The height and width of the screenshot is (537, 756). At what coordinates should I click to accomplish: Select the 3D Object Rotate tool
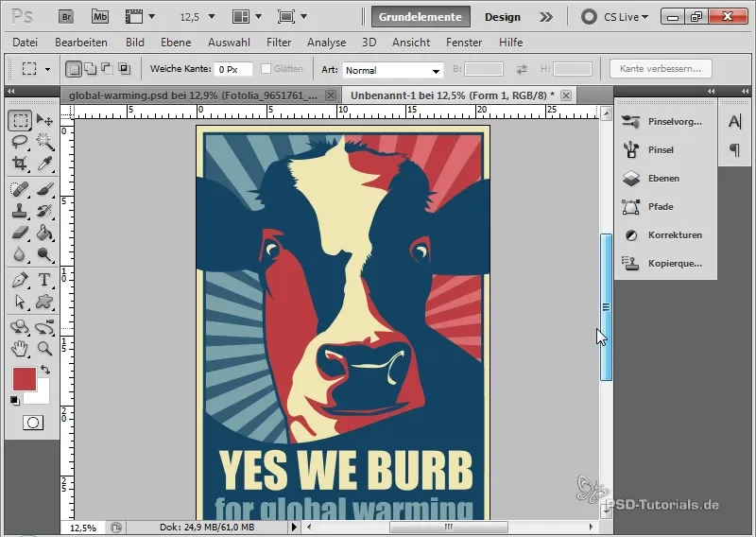tap(20, 327)
